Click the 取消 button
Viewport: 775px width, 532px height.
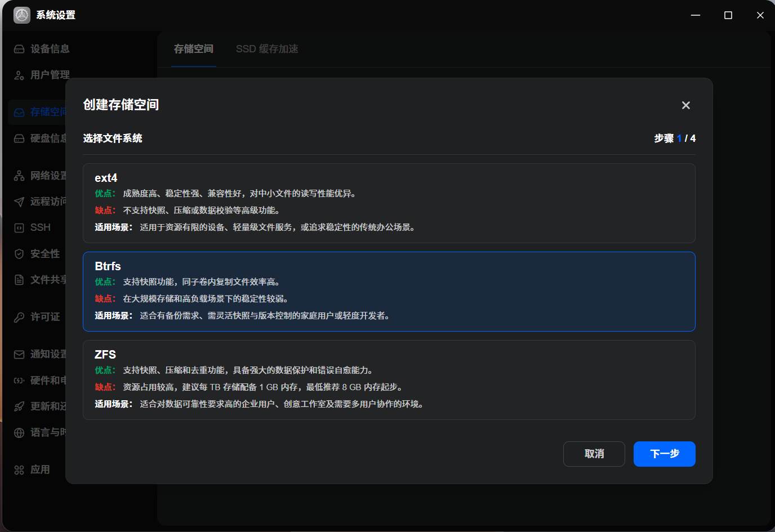pos(594,454)
